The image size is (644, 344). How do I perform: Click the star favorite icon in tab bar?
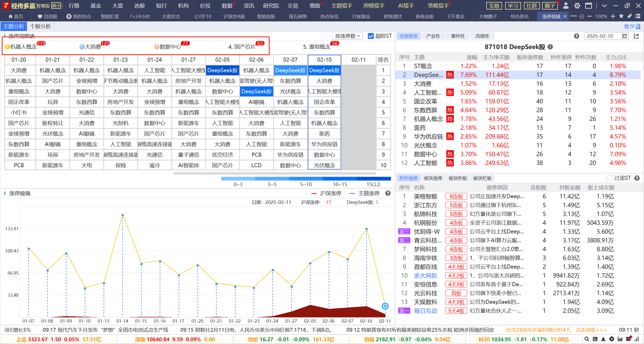(x=621, y=16)
